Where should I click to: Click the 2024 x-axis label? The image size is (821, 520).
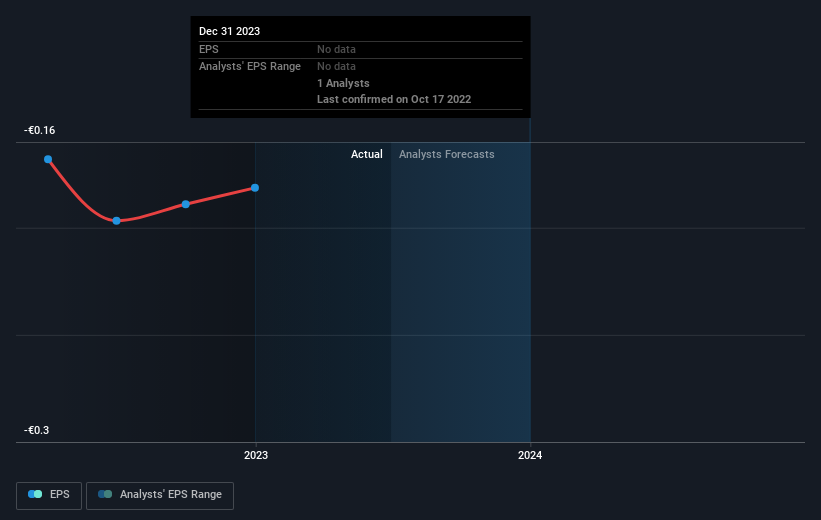[x=530, y=456]
